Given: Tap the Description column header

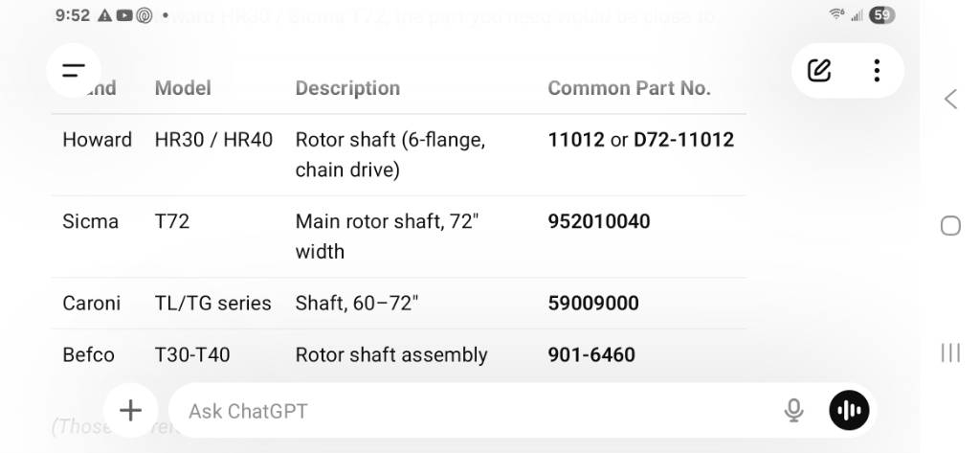Looking at the screenshot, I should click(347, 88).
